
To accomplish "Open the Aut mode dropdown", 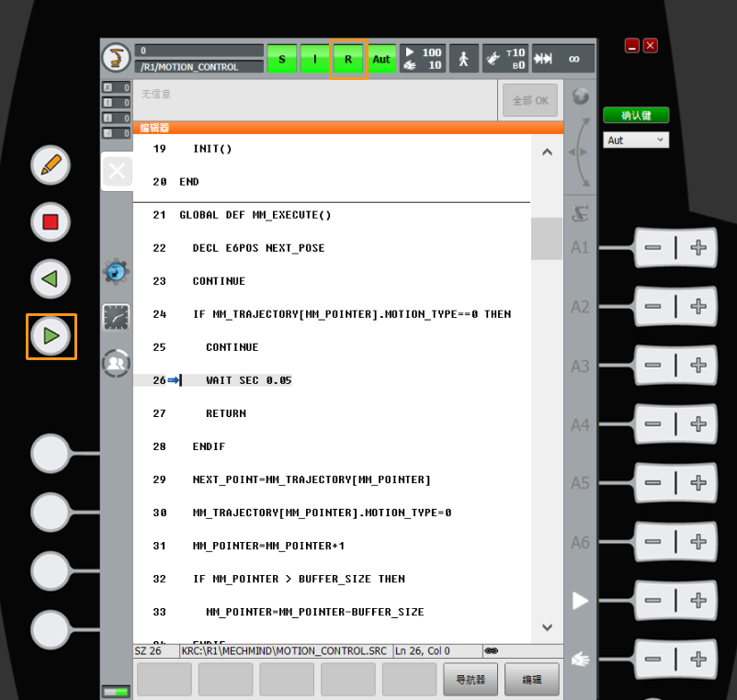I will [636, 140].
